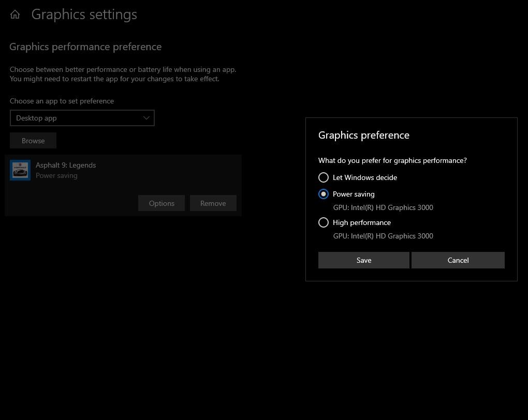
Task: Click 'Choose an app to set preference' label
Action: pos(62,101)
